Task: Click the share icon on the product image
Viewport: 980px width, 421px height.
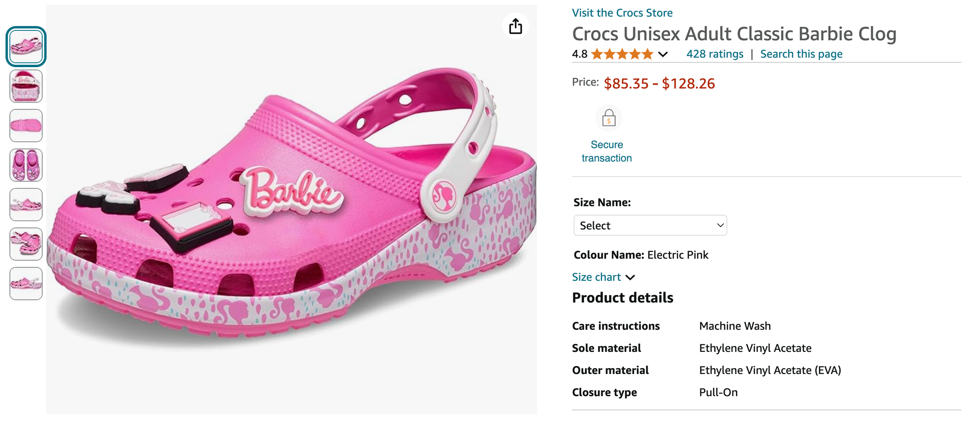Action: [515, 26]
